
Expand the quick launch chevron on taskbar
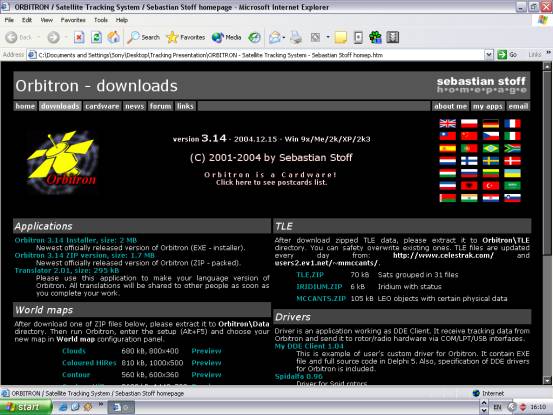click(101, 404)
